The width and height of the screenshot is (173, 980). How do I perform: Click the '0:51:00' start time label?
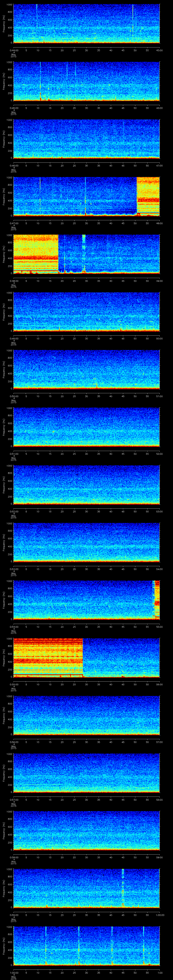click(14, 454)
